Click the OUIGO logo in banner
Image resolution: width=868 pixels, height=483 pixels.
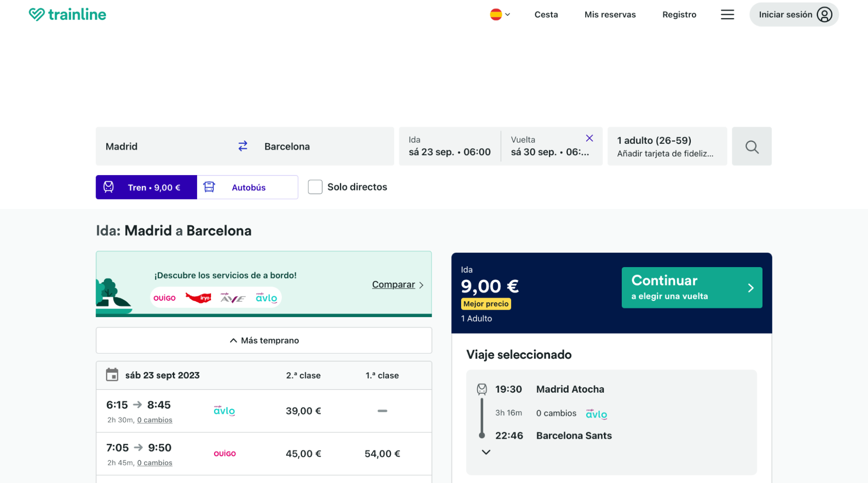pyautogui.click(x=165, y=298)
